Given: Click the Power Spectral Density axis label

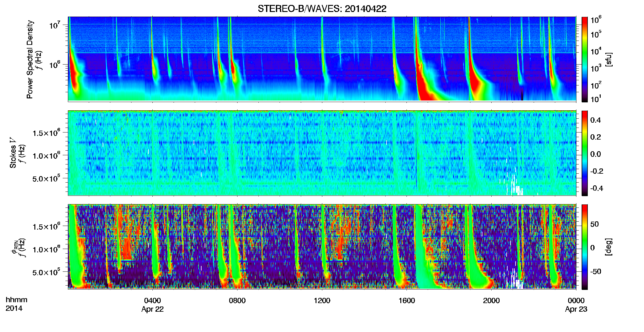Looking at the screenshot, I should 30,59.
